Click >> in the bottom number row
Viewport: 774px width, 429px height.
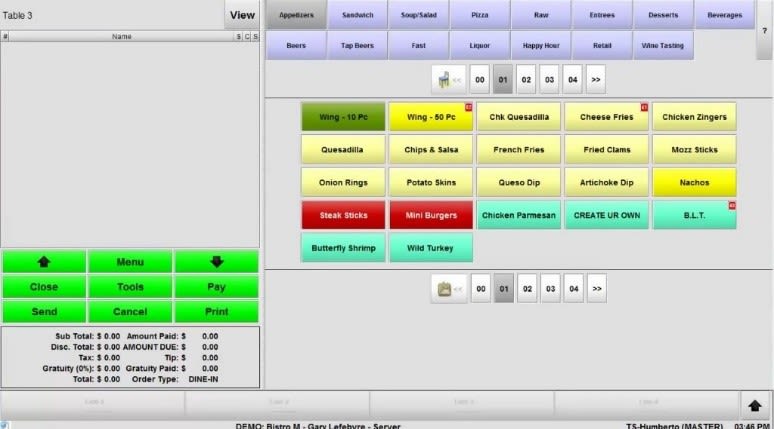[x=596, y=289]
